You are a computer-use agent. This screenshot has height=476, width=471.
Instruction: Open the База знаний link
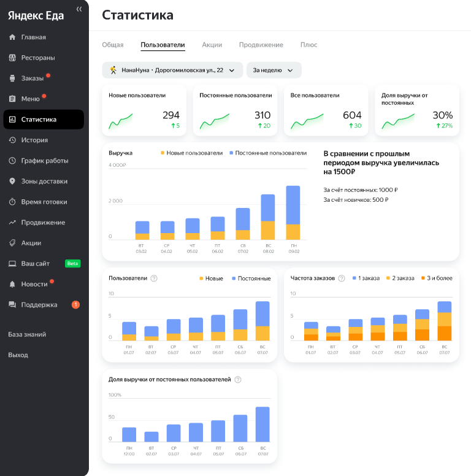tap(27, 334)
